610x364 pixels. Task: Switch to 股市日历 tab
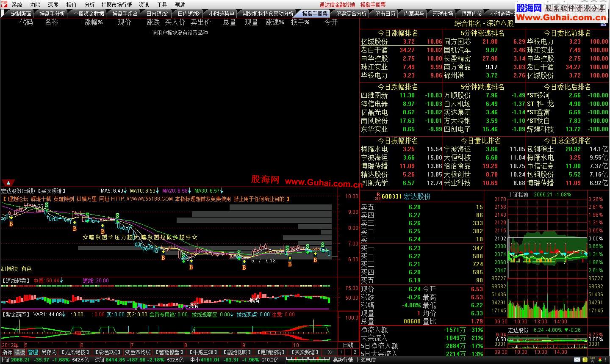click(x=385, y=14)
